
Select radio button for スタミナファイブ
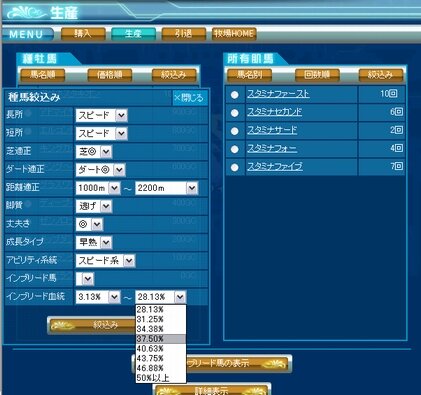[235, 167]
